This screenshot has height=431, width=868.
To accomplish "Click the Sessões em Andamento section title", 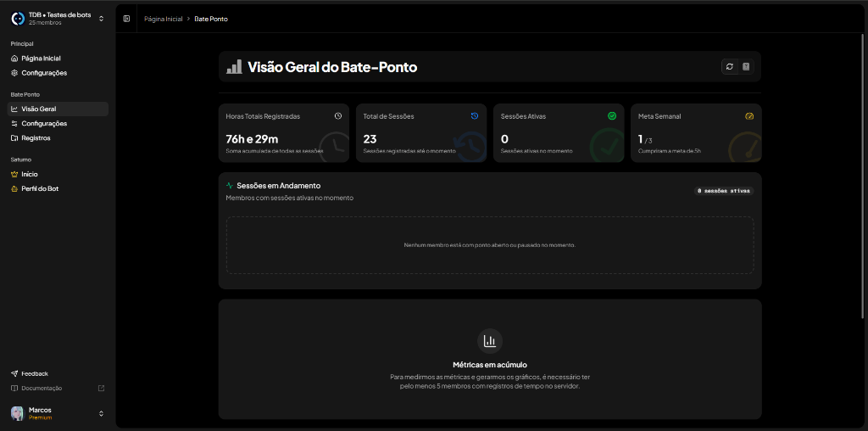I will click(x=278, y=186).
